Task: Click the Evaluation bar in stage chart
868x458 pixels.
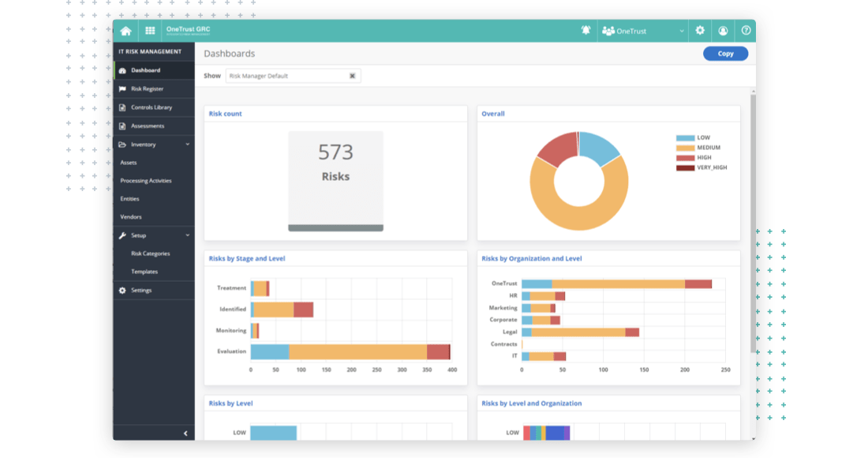Action: point(350,351)
